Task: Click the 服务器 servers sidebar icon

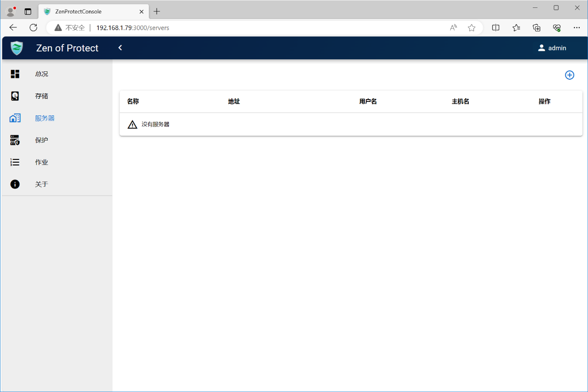Action: point(15,118)
